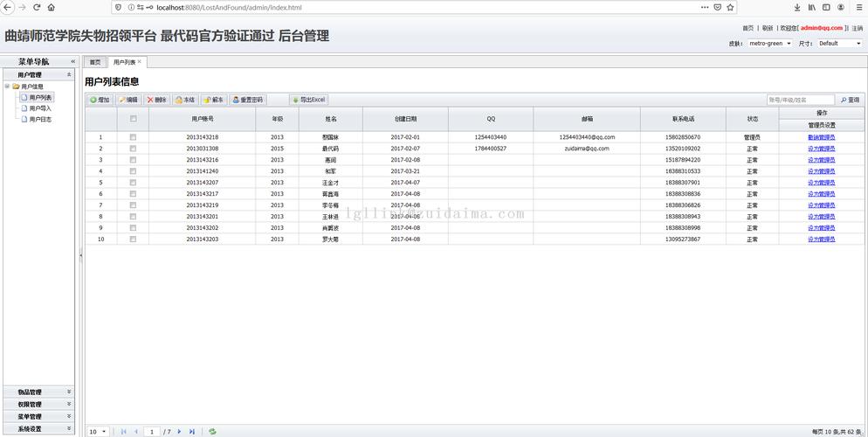
Task: Bookmark this page with the star icon
Action: pyautogui.click(x=730, y=7)
